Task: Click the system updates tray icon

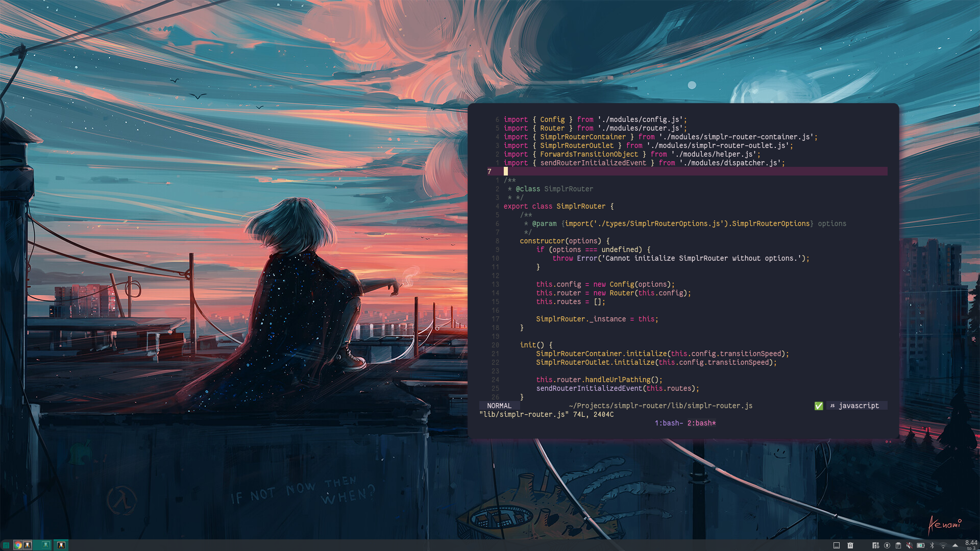Action: click(x=887, y=545)
